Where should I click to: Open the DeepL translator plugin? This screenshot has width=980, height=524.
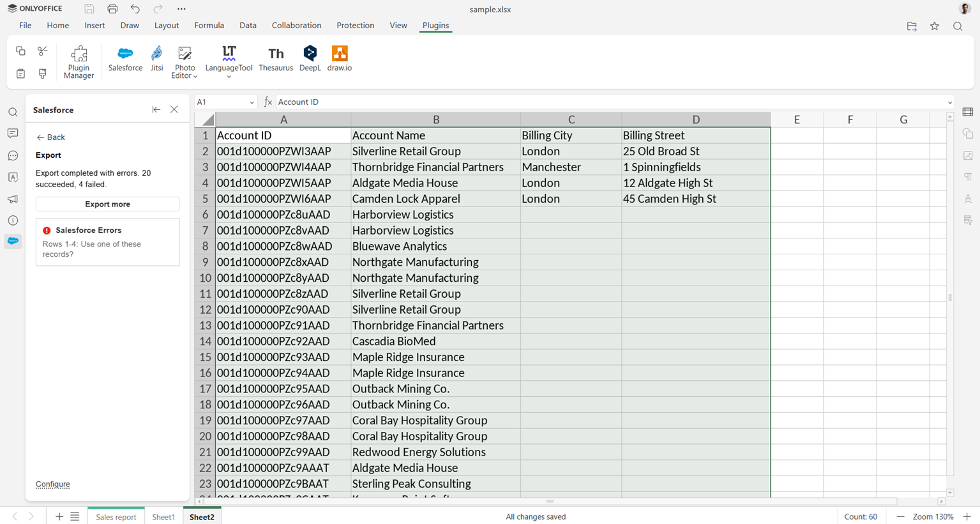310,59
